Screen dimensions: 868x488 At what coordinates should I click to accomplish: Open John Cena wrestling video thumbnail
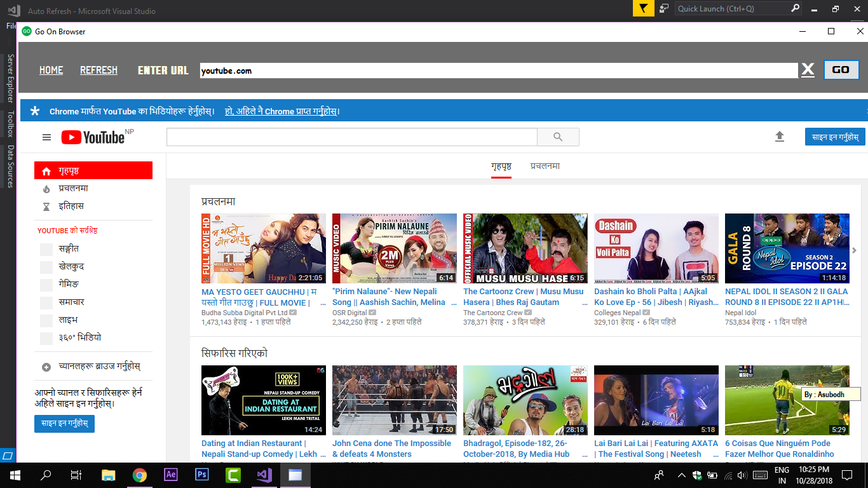(395, 400)
